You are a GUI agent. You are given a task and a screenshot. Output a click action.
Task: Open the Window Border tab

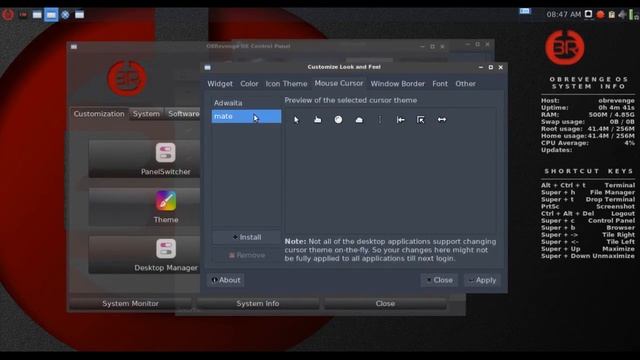(x=398, y=84)
